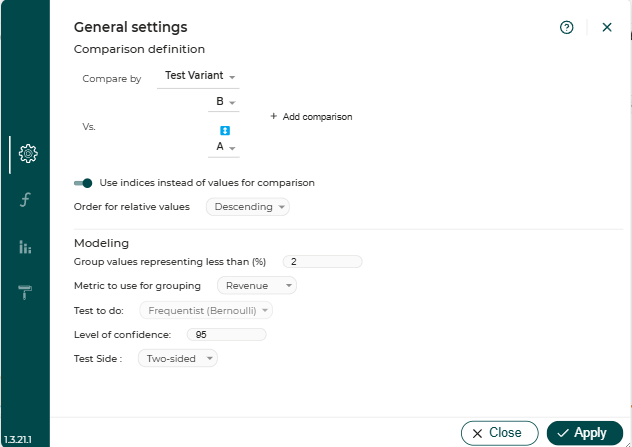This screenshot has height=447, width=632.
Task: Open the Frequentist (Bernoulli) test dropdown
Action: tap(206, 311)
